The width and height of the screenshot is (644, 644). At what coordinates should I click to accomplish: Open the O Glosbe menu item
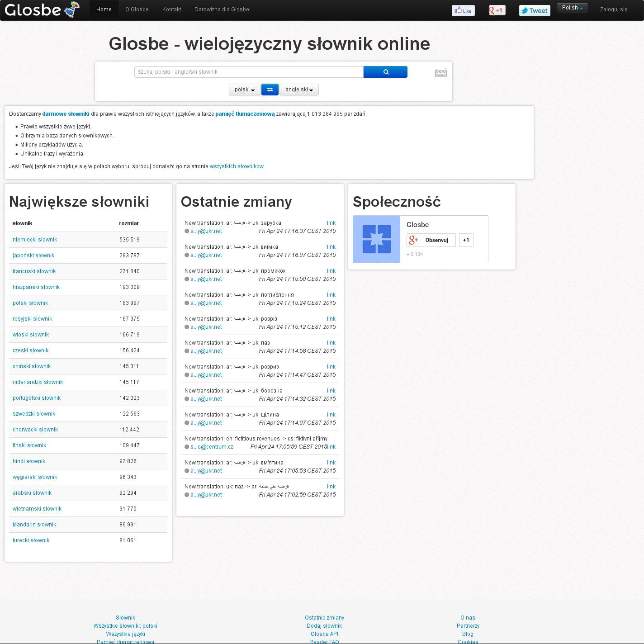137,9
